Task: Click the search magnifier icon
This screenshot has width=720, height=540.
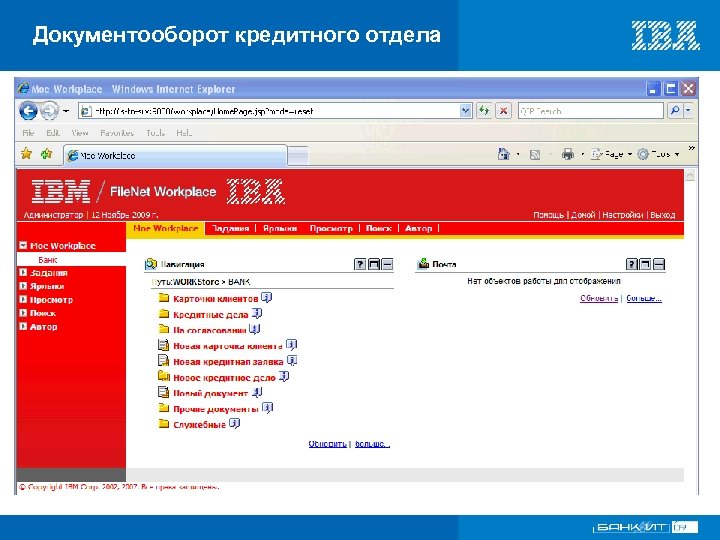Action: click(675, 111)
